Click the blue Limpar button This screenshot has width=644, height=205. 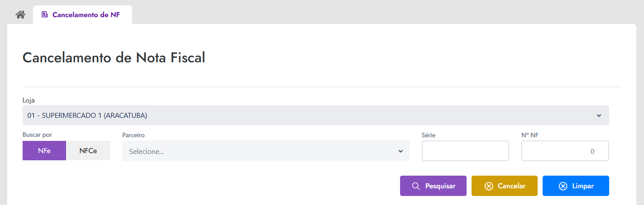(x=576, y=186)
